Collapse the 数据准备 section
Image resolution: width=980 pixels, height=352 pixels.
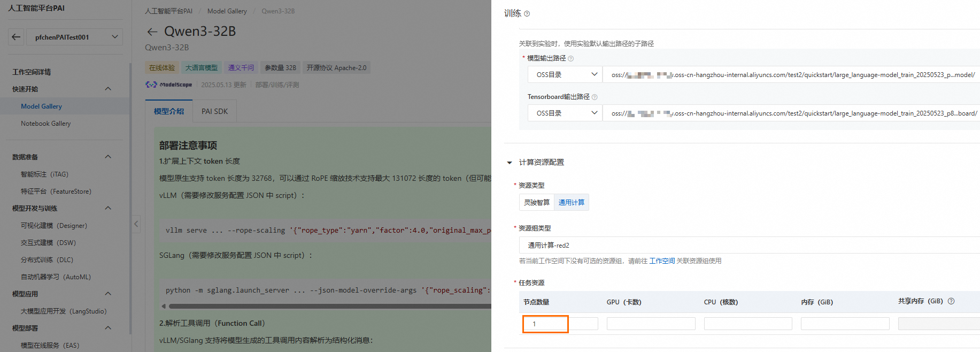pos(108,157)
